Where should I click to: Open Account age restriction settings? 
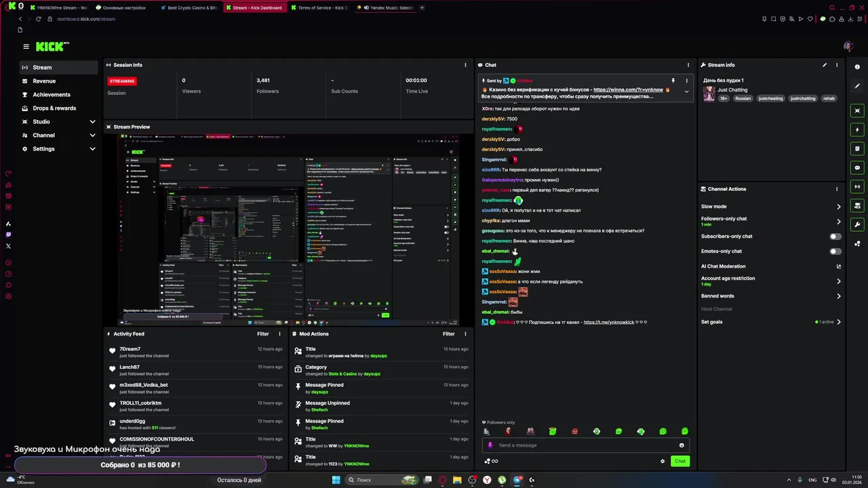coord(771,281)
